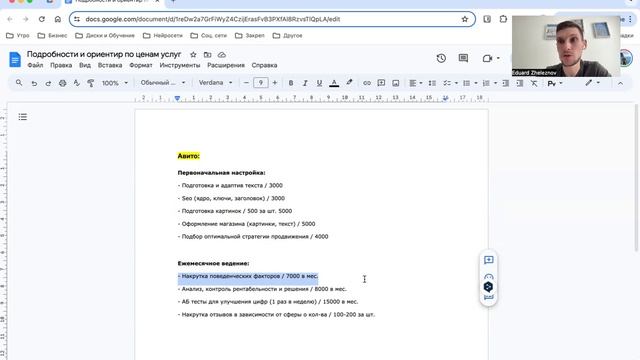Go to browser home page

point(58,19)
